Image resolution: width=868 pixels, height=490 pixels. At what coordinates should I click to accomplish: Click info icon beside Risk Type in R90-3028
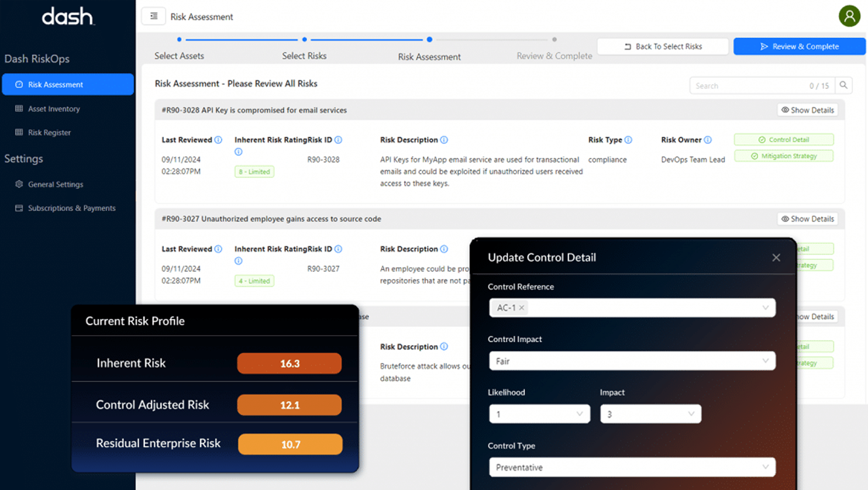tap(628, 140)
